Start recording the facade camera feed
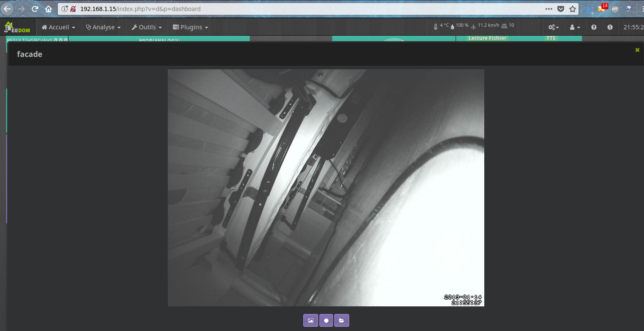This screenshot has width=644, height=331. [x=326, y=320]
